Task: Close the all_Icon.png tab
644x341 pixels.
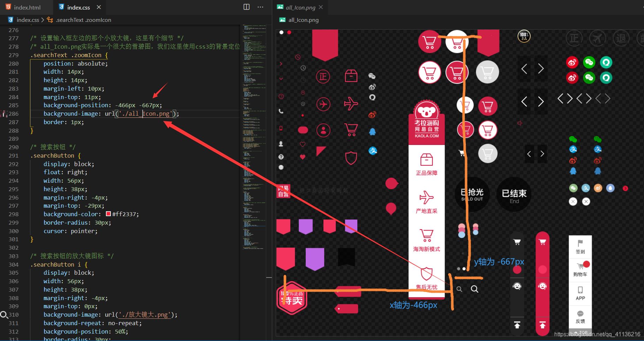Action: click(321, 7)
